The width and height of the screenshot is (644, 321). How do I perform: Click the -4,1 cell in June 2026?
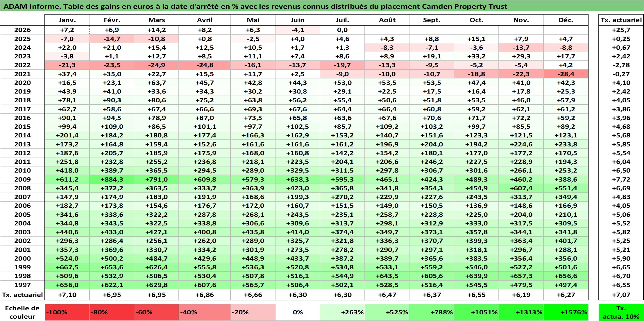click(x=298, y=30)
